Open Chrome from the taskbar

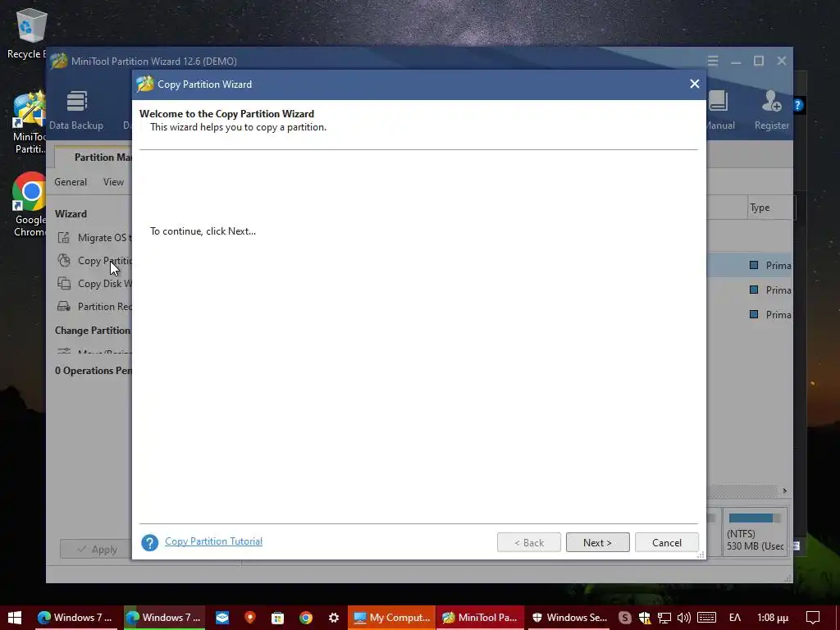click(305, 618)
